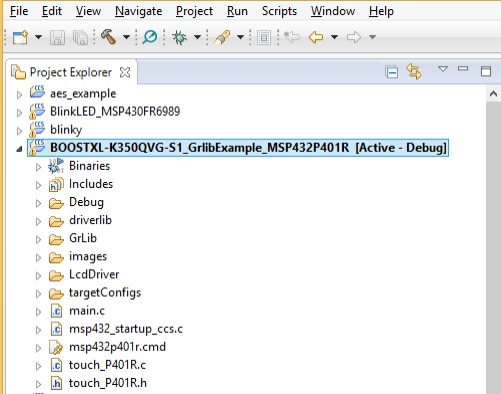
Task: Expand the aes_example project
Action: point(19,95)
